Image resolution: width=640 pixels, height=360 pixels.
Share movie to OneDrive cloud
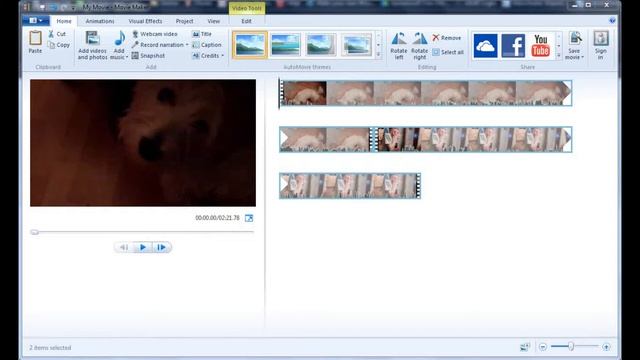coord(485,46)
